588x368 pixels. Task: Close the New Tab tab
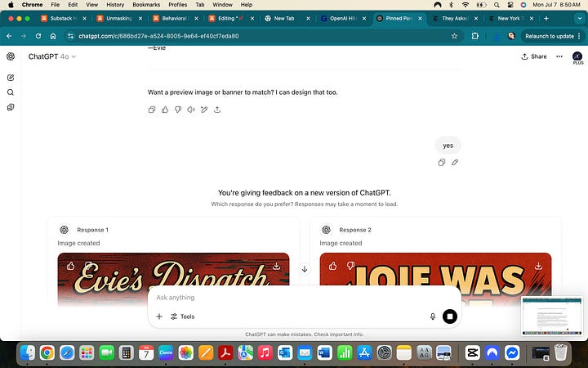(308, 18)
